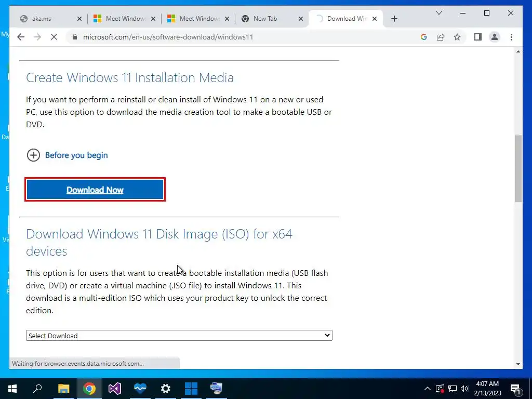Click the scrollbar down arrow

point(518,364)
